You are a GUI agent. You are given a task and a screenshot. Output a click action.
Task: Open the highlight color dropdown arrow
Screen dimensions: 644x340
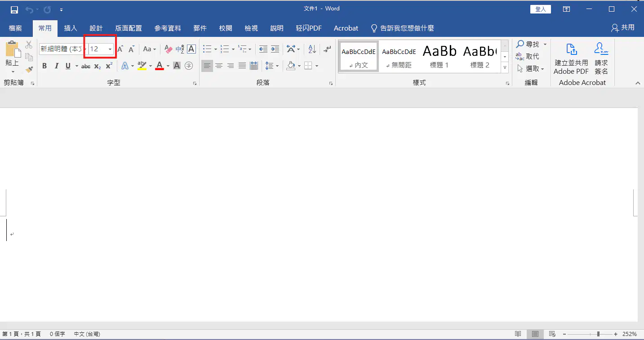pyautogui.click(x=151, y=66)
